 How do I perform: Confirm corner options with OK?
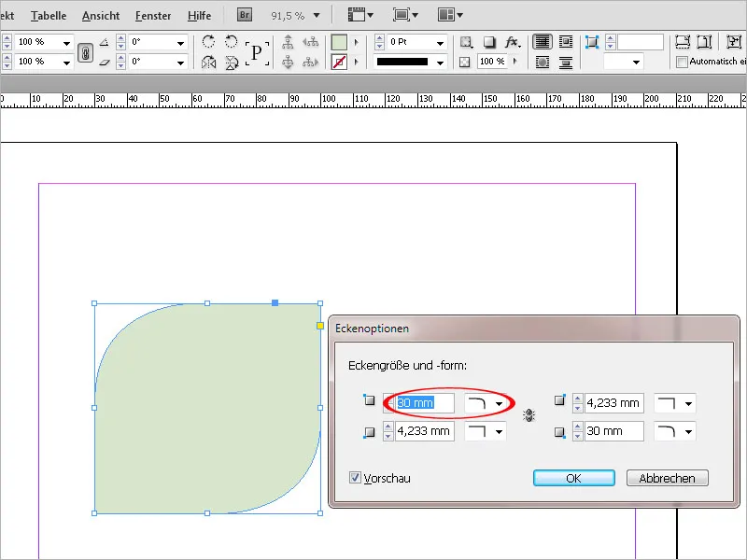click(x=574, y=478)
